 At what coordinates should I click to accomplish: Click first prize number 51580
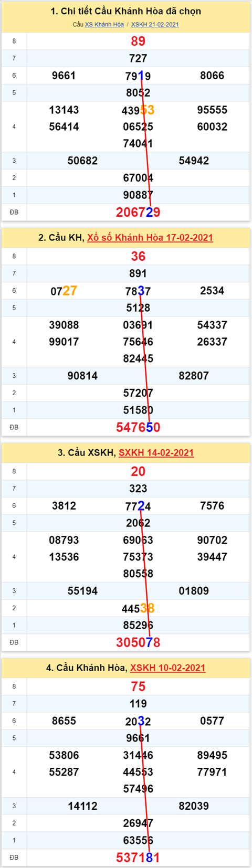[x=138, y=410]
